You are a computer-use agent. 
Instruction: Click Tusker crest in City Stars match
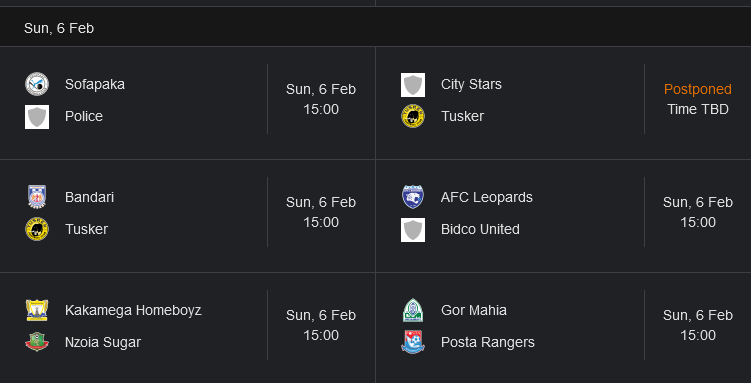coord(413,116)
